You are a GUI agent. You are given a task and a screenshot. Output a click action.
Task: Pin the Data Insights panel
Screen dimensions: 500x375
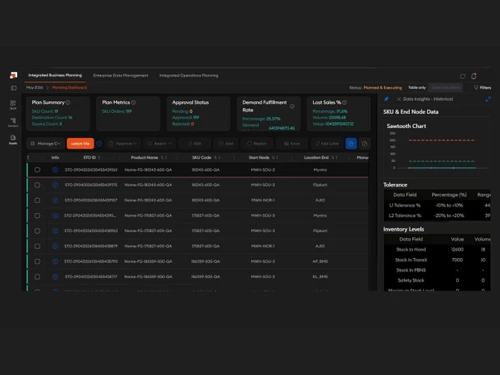click(386, 99)
